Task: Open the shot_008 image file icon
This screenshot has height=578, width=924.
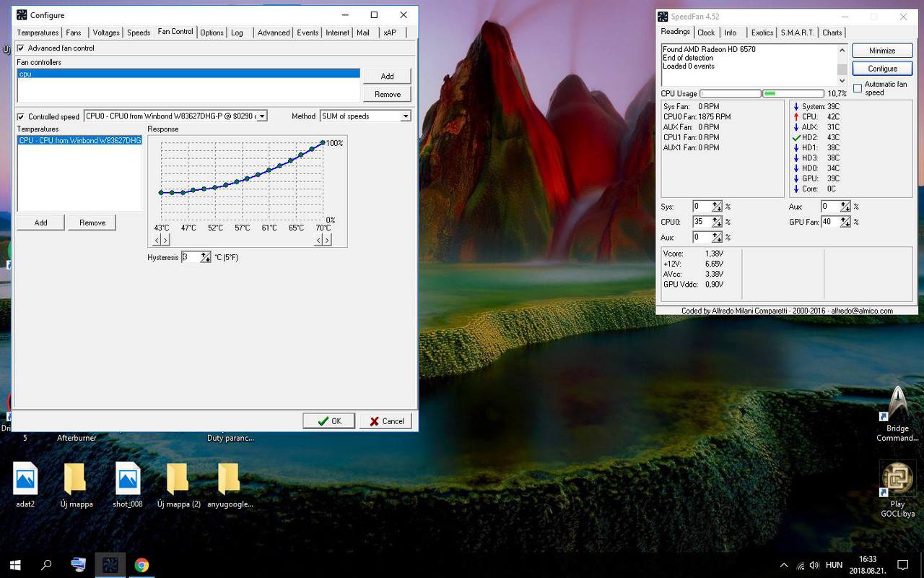Action: point(127,479)
